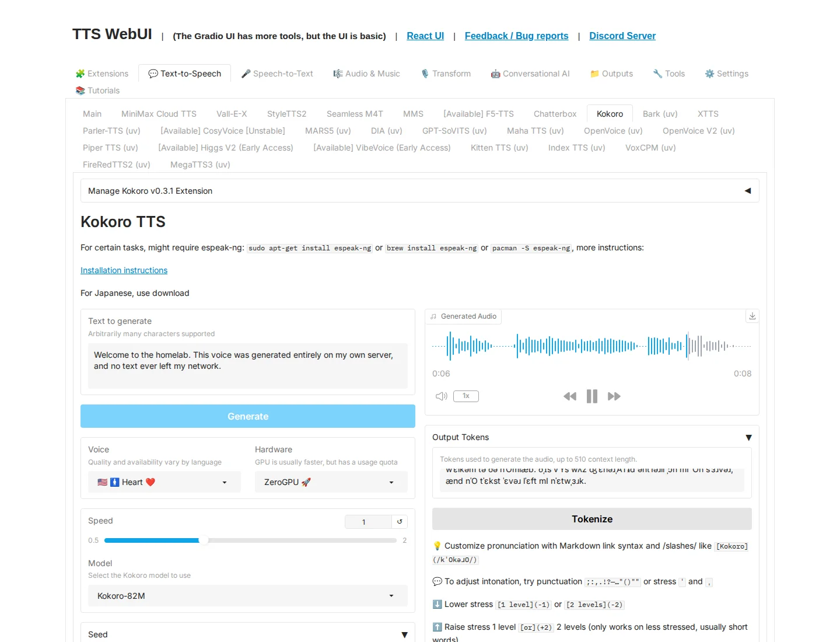
Task: Select the StyleTTS2 tab
Action: pos(286,114)
